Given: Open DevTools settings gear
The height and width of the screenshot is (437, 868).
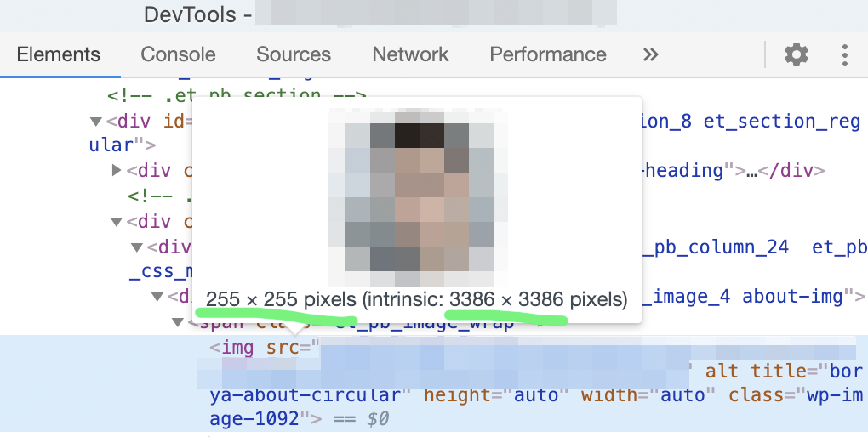Looking at the screenshot, I should click(796, 54).
